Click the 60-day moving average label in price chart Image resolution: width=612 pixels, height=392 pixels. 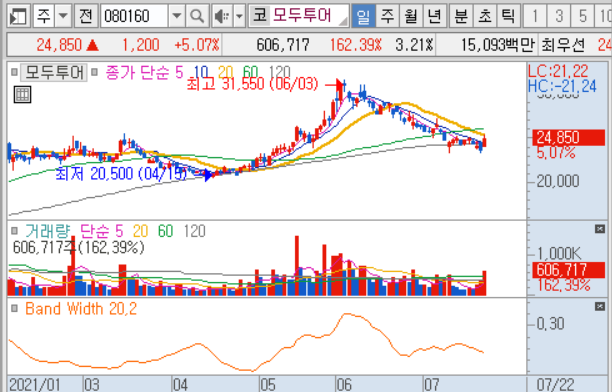(250, 72)
